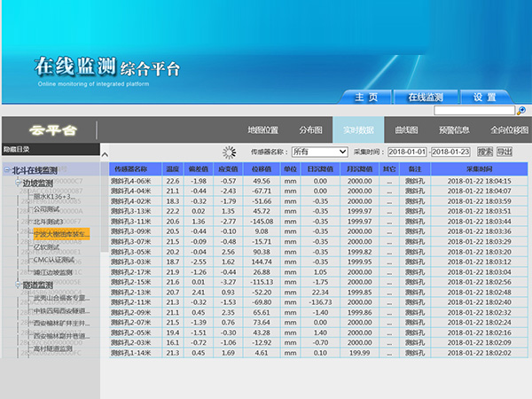532x399 pixels.
Task: Collapse the 隧道监测 tree branch
Action: tap(18, 286)
